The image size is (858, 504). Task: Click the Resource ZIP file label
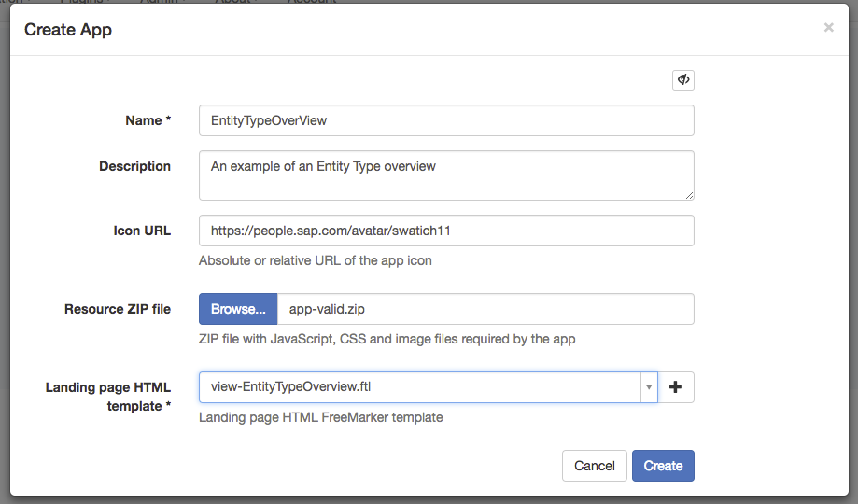[118, 309]
